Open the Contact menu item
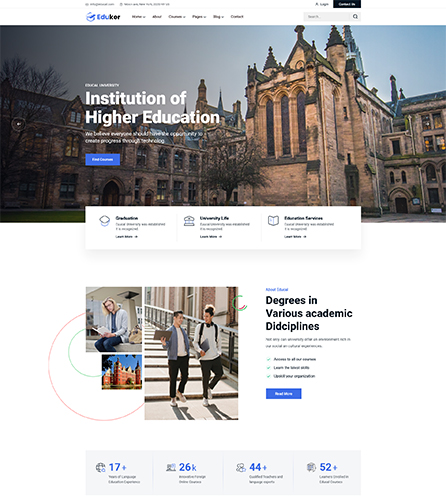Viewport: 446px width, 500px height. point(237,17)
